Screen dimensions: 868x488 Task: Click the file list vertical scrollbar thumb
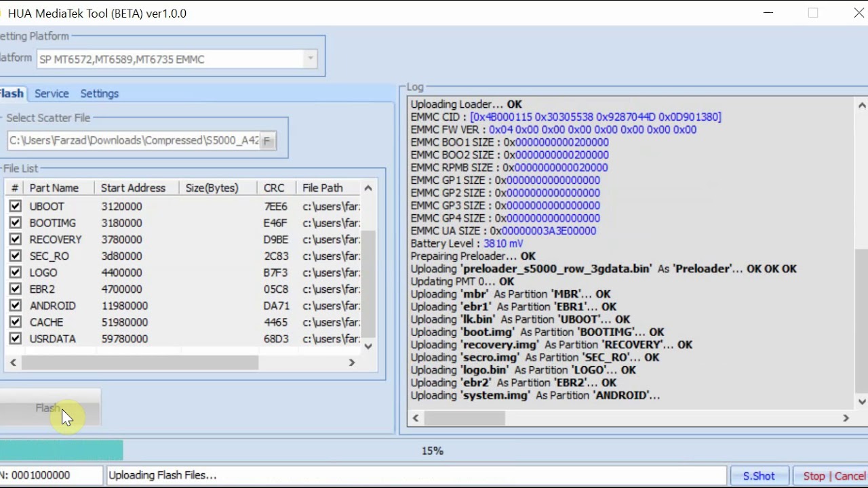[x=368, y=283]
